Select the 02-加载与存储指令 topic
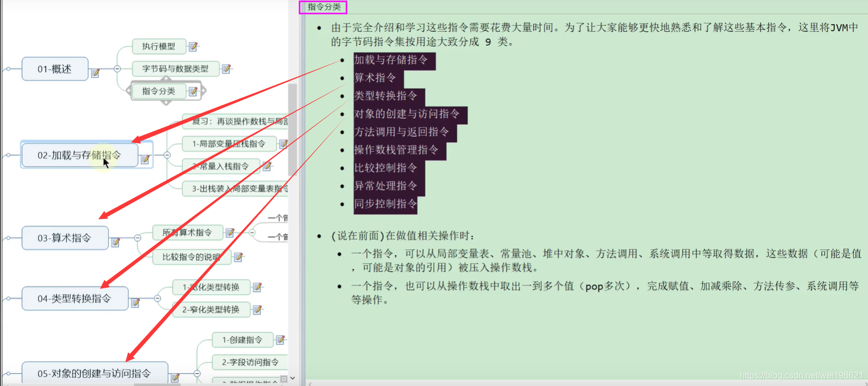This screenshot has width=868, height=386. (79, 155)
